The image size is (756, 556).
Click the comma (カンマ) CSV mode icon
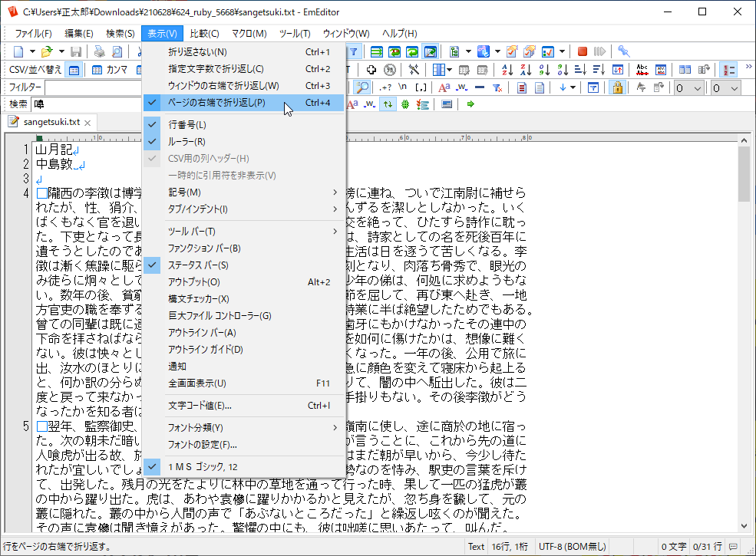[x=111, y=70]
